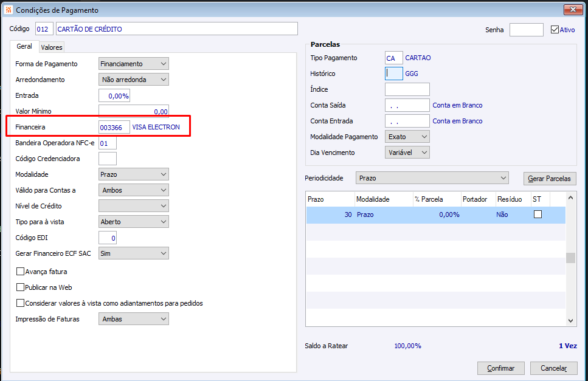
Task: Tick the ST checkbox in the Prazo row
Action: click(538, 215)
